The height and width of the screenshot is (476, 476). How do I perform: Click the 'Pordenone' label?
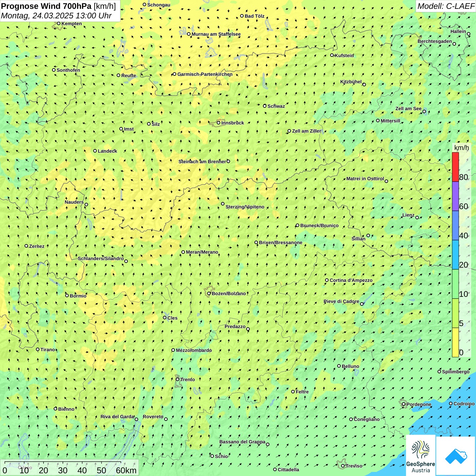[x=419, y=404]
